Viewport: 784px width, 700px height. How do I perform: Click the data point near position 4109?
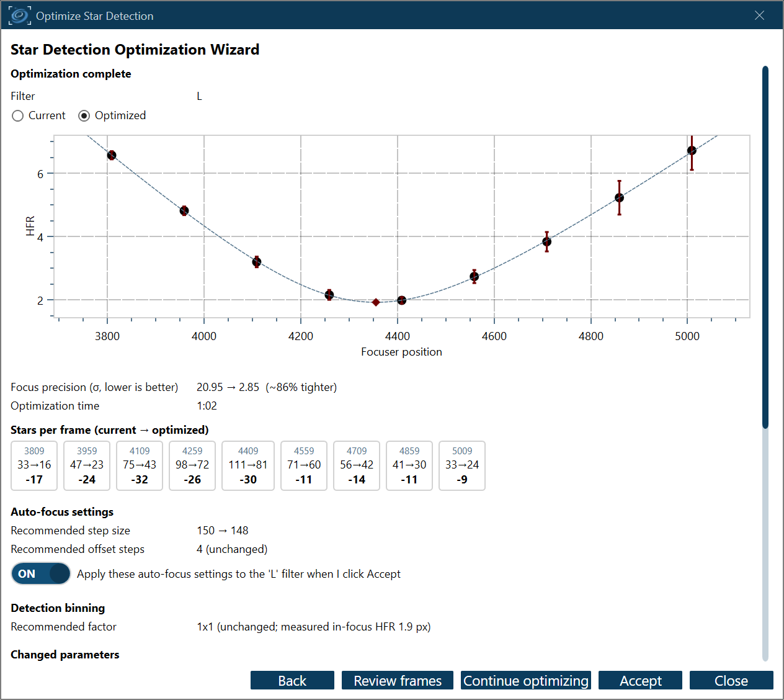point(257,262)
